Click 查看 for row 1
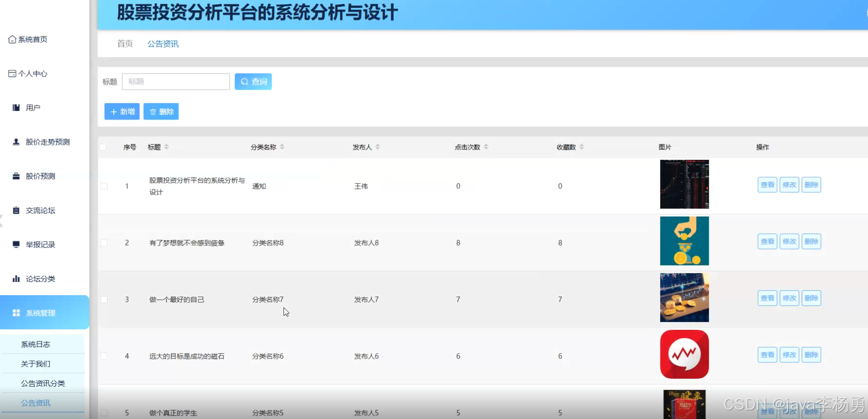 pos(767,185)
